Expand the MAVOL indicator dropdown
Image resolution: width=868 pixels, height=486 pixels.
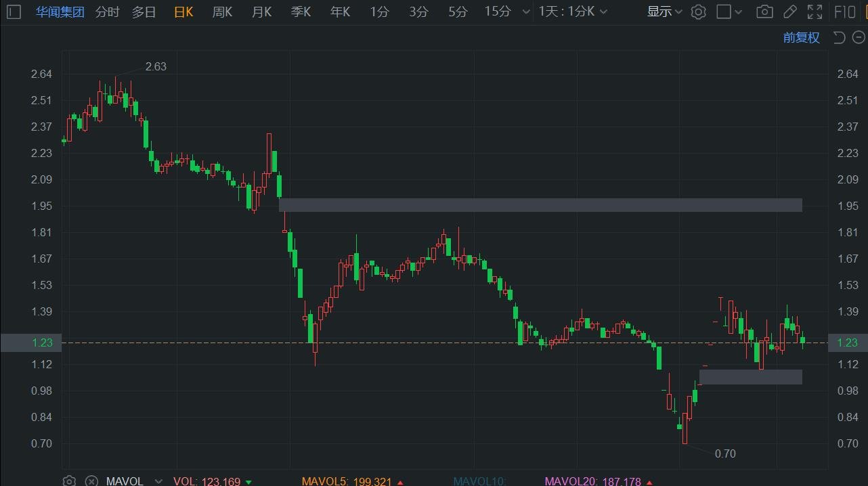click(x=158, y=481)
